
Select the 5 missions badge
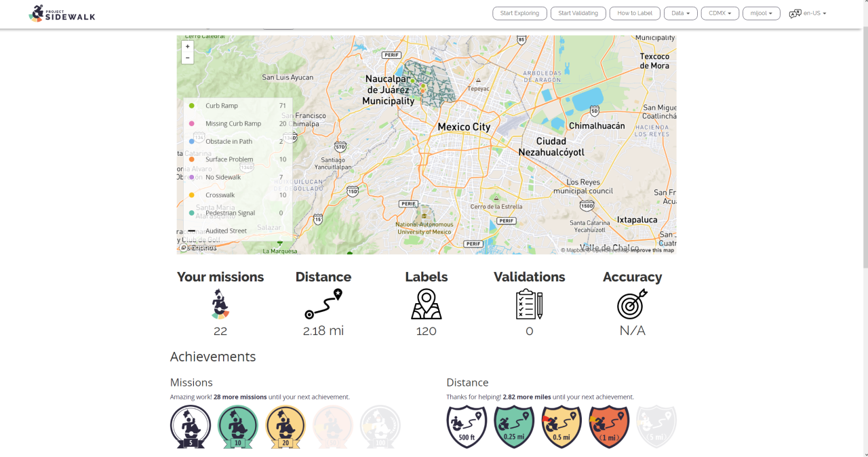click(191, 427)
